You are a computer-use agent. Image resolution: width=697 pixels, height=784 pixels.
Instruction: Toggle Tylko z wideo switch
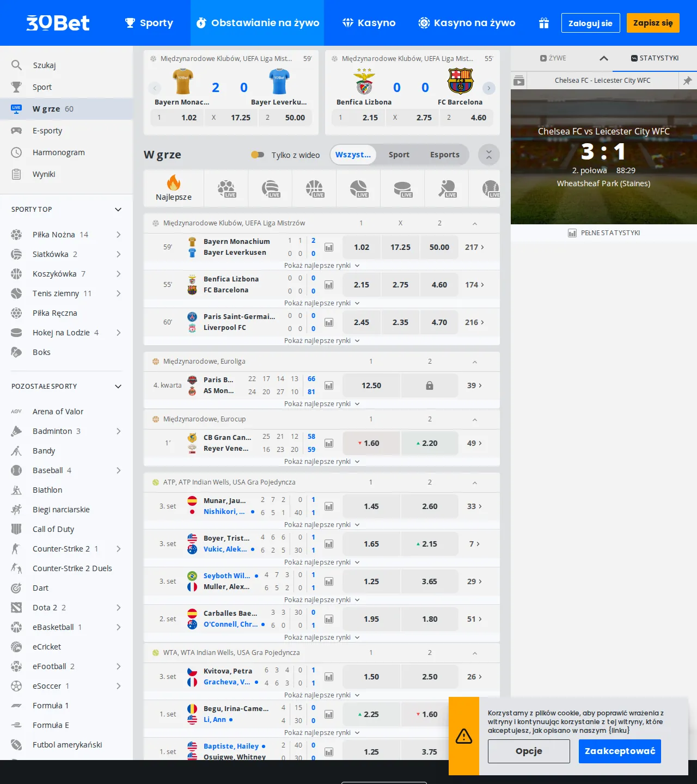(x=258, y=155)
